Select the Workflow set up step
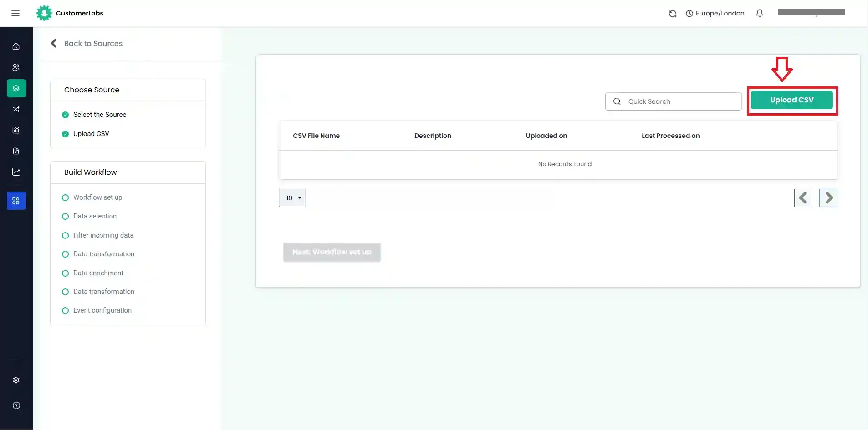The width and height of the screenshot is (868, 430). (x=97, y=197)
